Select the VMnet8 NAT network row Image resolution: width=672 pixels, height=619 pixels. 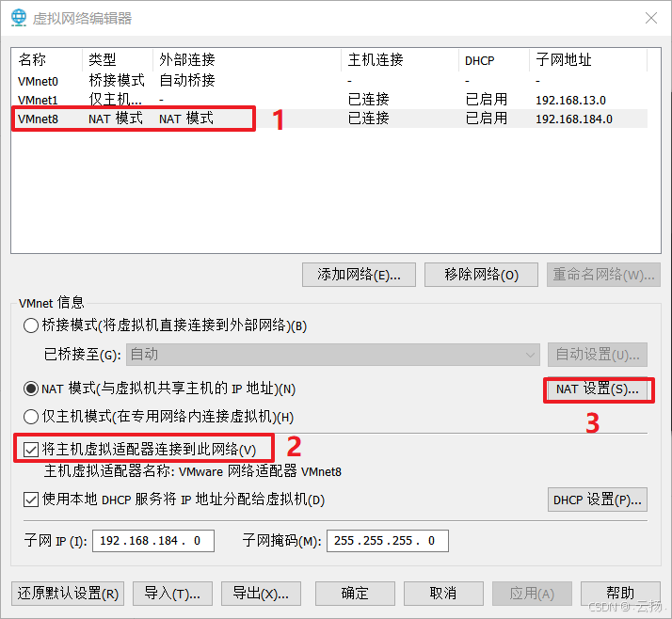[x=329, y=119]
